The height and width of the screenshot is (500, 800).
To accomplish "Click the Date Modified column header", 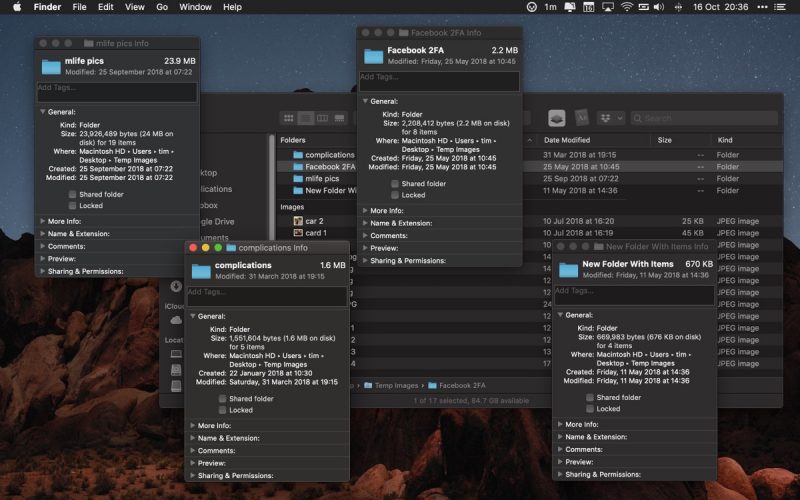I will (567, 140).
